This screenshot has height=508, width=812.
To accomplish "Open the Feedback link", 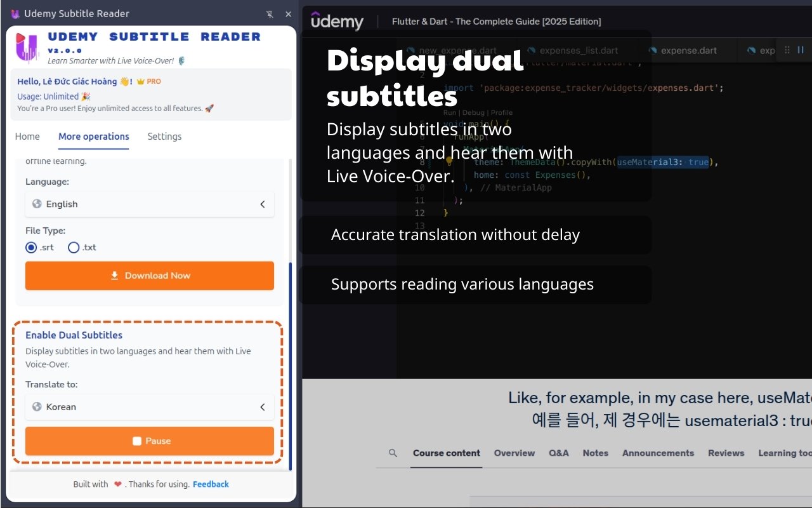I will coord(211,484).
